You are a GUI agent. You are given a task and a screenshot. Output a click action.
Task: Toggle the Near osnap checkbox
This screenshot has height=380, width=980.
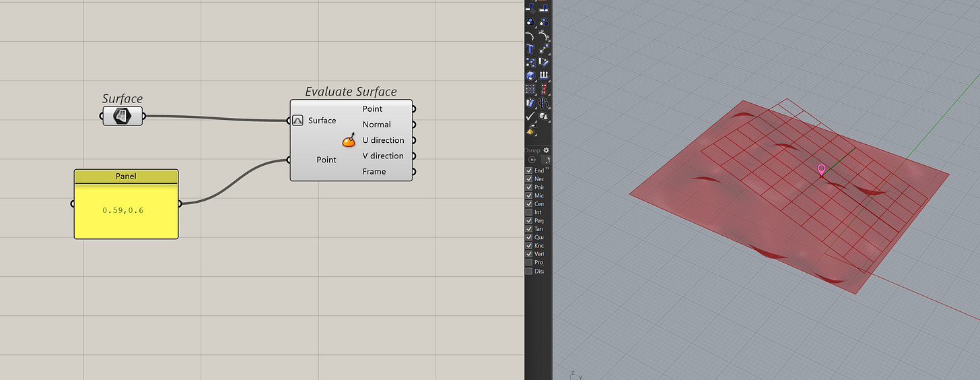[528, 179]
